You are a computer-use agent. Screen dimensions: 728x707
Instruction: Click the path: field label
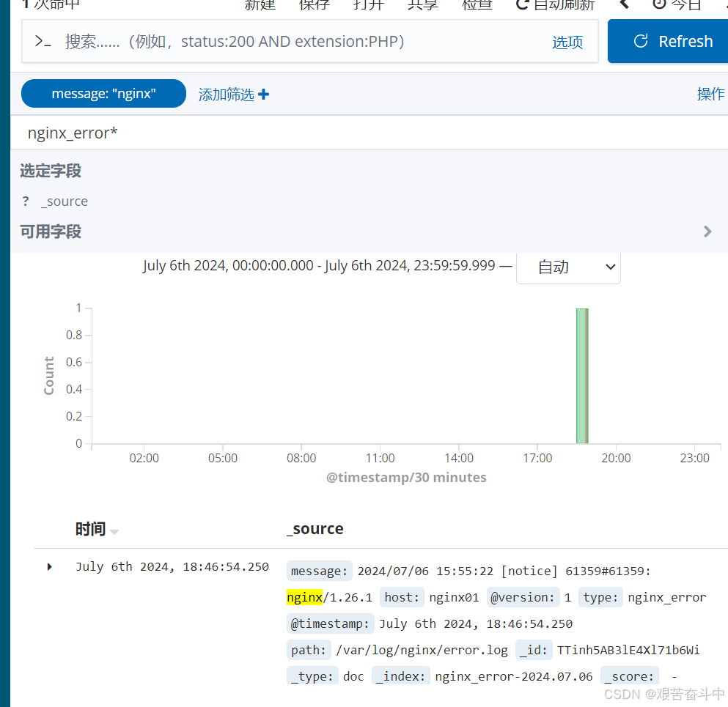click(309, 650)
